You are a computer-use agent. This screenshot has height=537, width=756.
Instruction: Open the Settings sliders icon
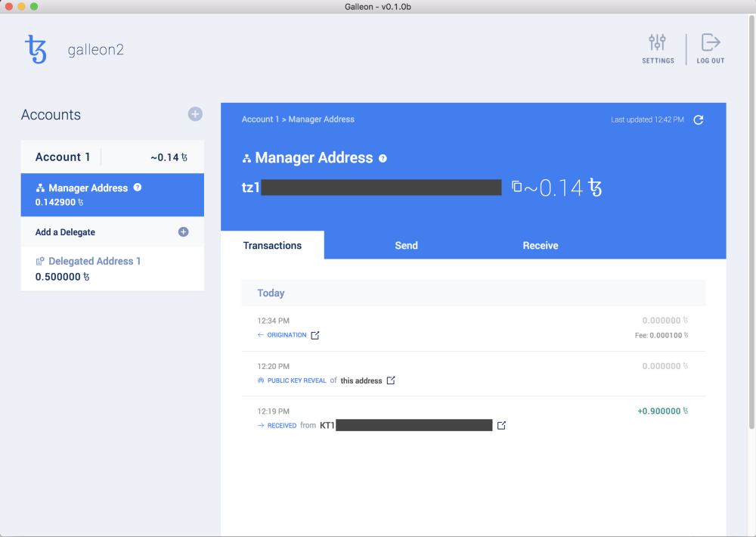(657, 42)
